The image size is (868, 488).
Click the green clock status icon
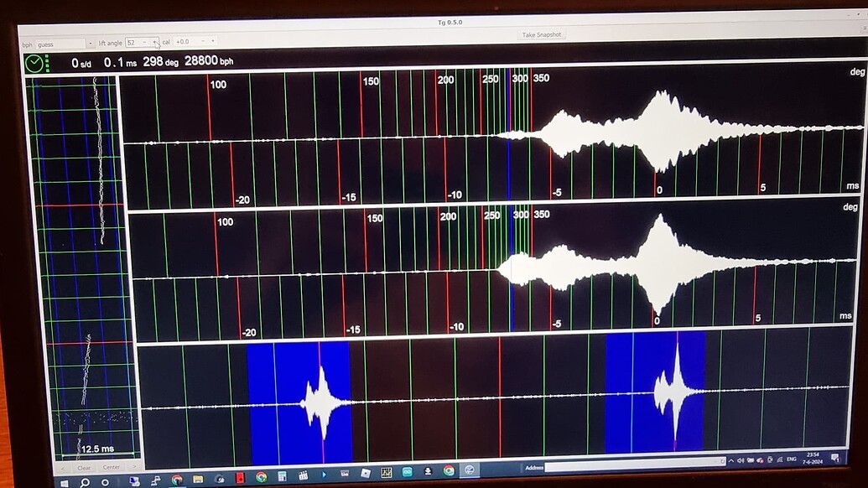[x=34, y=64]
